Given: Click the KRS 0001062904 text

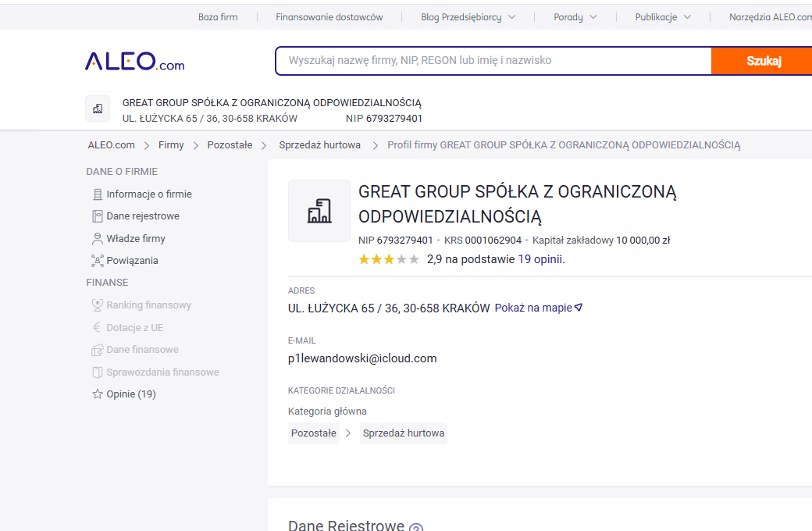Looking at the screenshot, I should 483,241.
